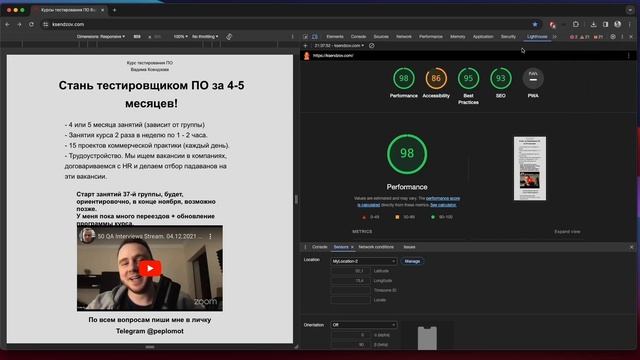
Task: Open the Location MyLocation-2 dropdown
Action: tap(363, 261)
